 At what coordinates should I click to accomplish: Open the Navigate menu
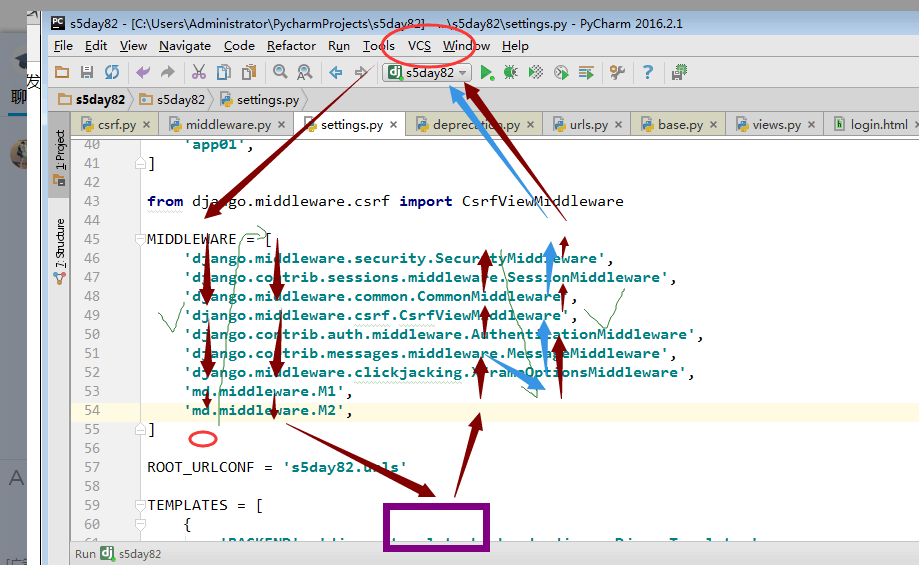pos(185,46)
